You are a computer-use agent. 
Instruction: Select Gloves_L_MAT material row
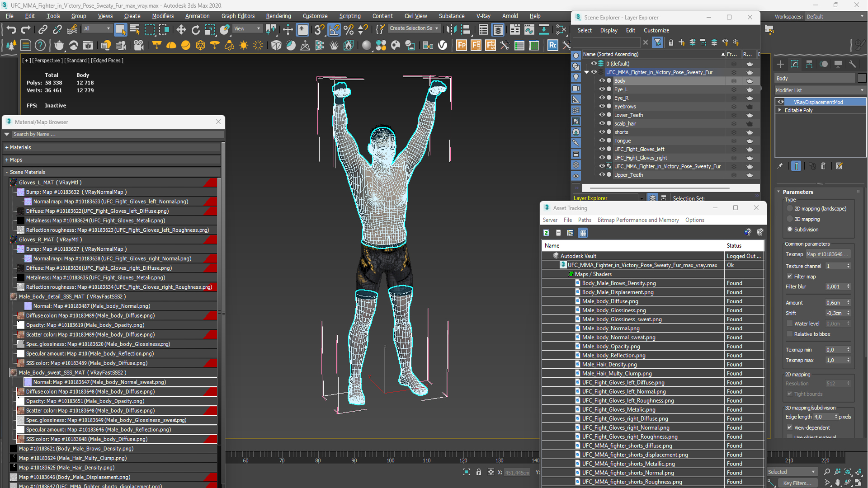coord(113,183)
